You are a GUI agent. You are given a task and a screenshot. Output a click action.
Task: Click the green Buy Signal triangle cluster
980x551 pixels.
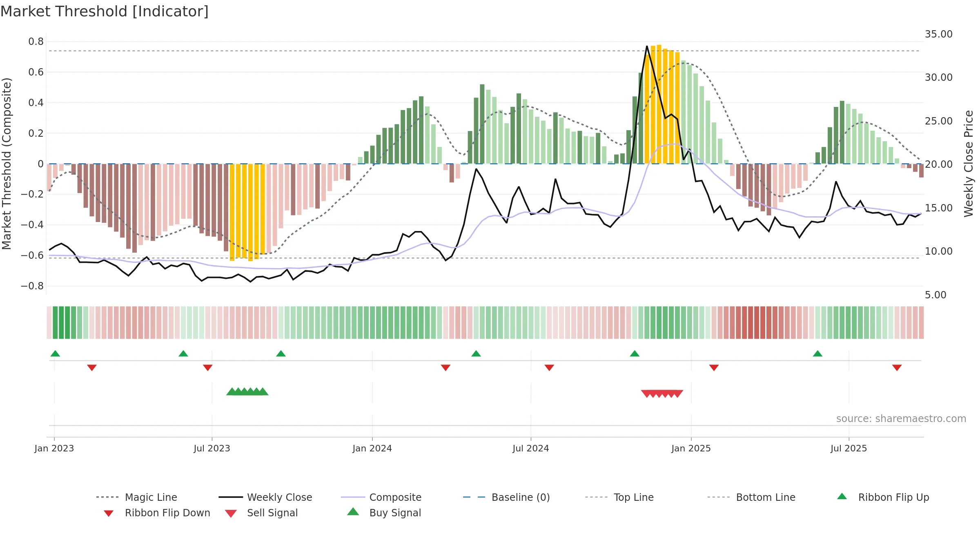click(x=247, y=391)
